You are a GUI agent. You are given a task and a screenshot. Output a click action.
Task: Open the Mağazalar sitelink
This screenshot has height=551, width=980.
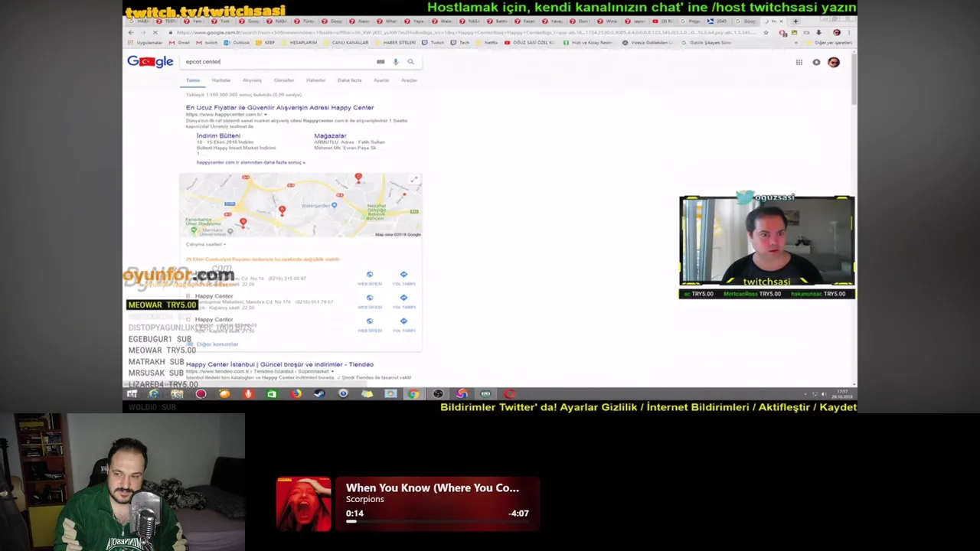click(330, 135)
